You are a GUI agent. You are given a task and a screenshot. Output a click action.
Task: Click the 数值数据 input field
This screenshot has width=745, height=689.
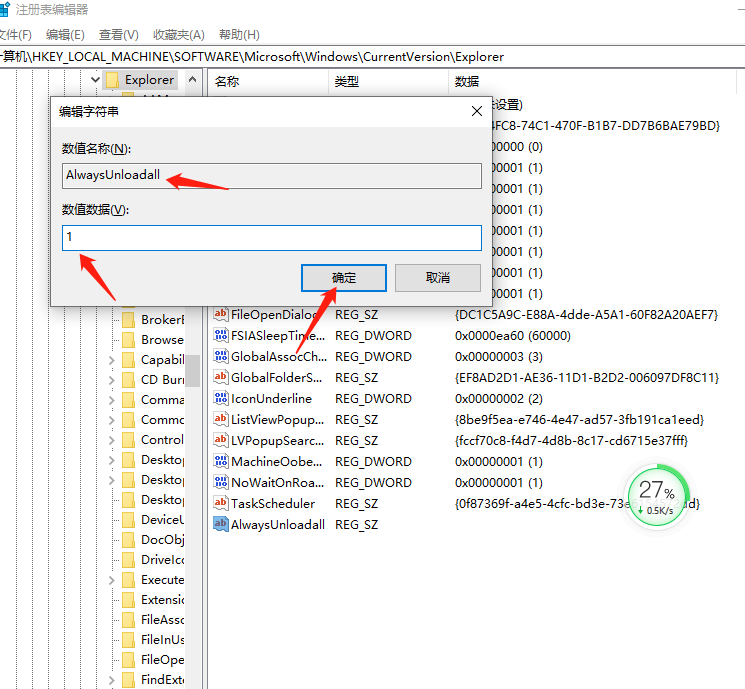[271, 238]
